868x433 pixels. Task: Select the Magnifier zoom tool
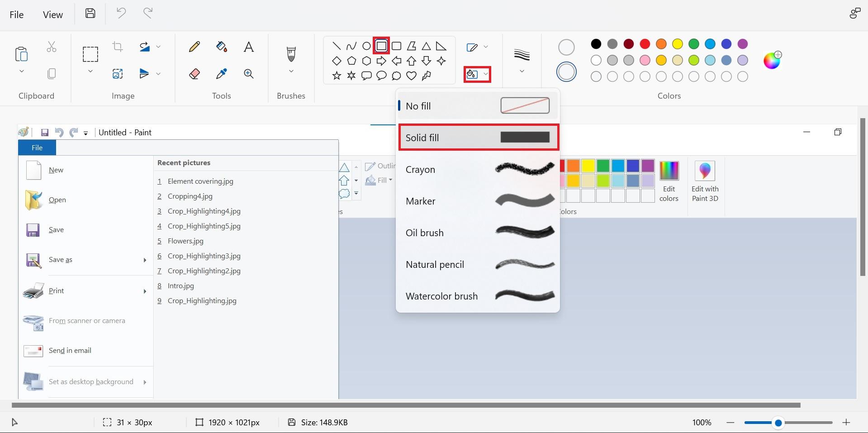coord(249,74)
